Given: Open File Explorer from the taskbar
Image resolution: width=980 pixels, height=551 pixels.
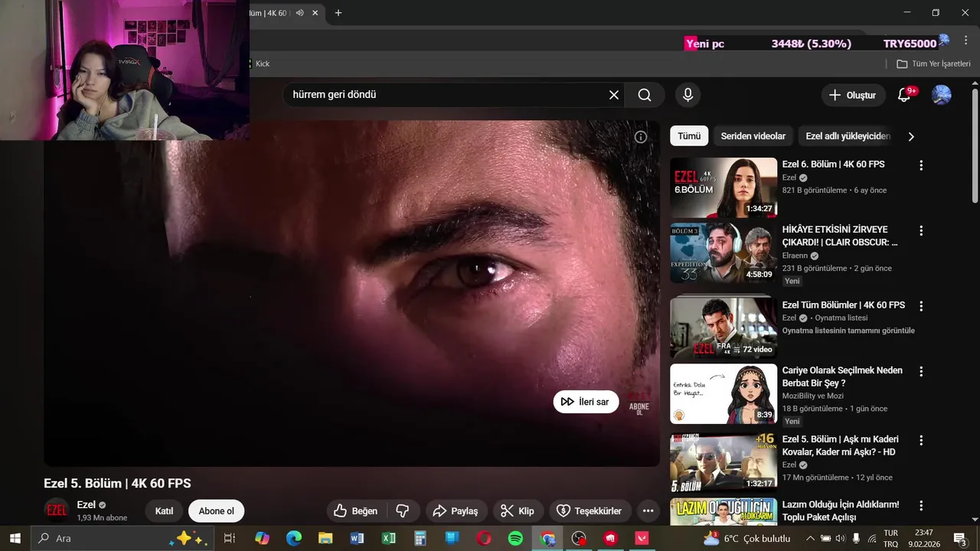Looking at the screenshot, I should tap(325, 538).
